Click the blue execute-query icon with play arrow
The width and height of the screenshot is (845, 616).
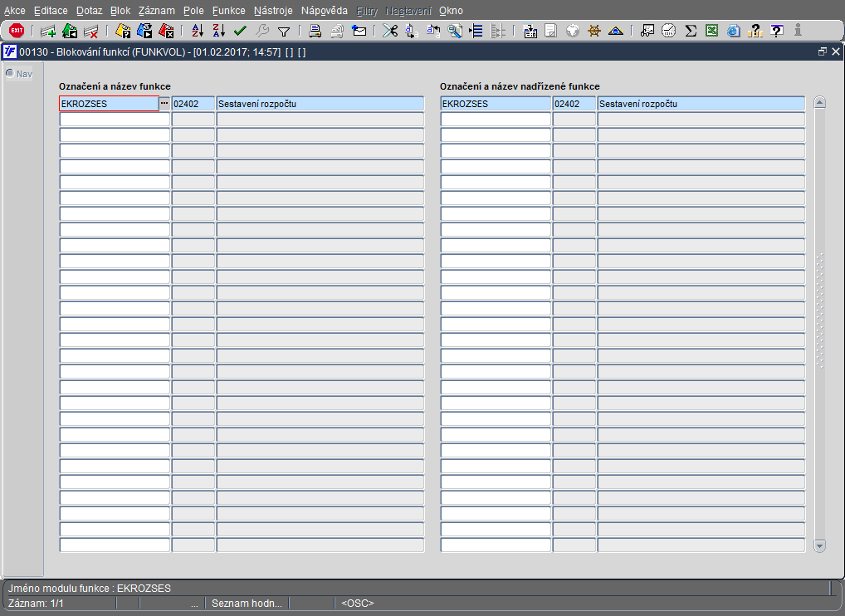[144, 32]
